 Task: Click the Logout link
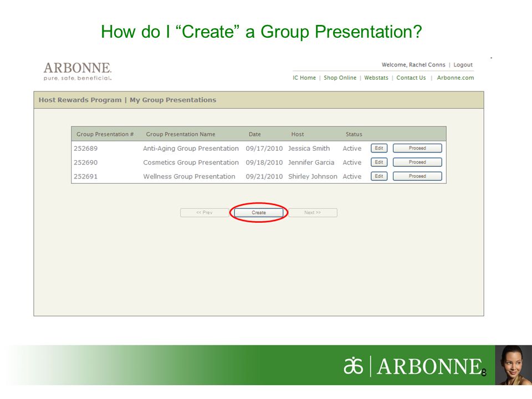(x=463, y=65)
